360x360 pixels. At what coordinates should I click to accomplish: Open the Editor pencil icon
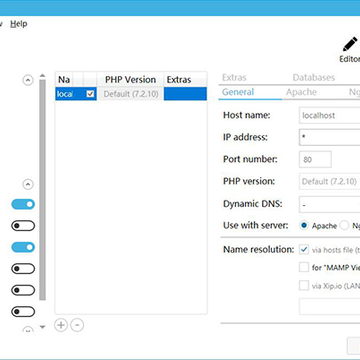click(350, 45)
